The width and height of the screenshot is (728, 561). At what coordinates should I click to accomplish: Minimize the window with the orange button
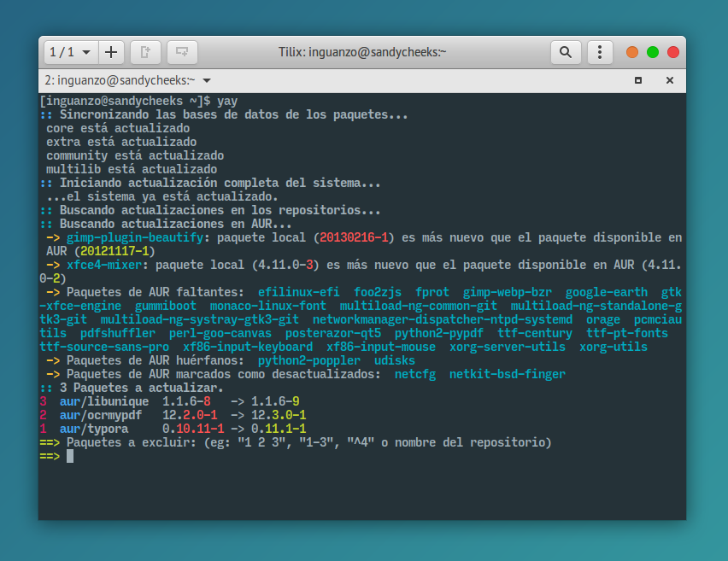tap(631, 51)
